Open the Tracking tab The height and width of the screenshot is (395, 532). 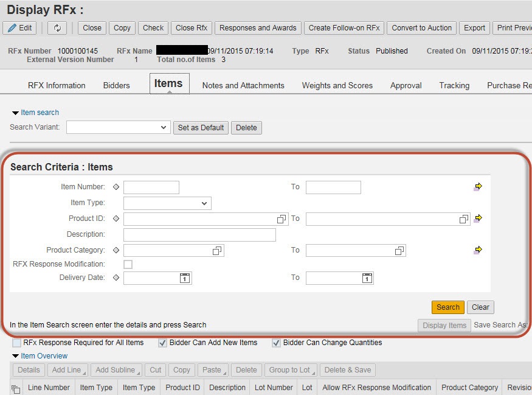[x=454, y=85]
